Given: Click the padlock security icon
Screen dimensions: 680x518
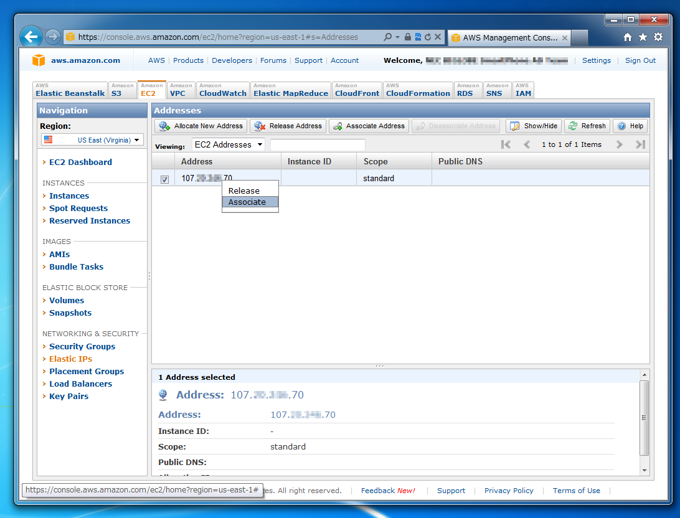Looking at the screenshot, I should (407, 37).
